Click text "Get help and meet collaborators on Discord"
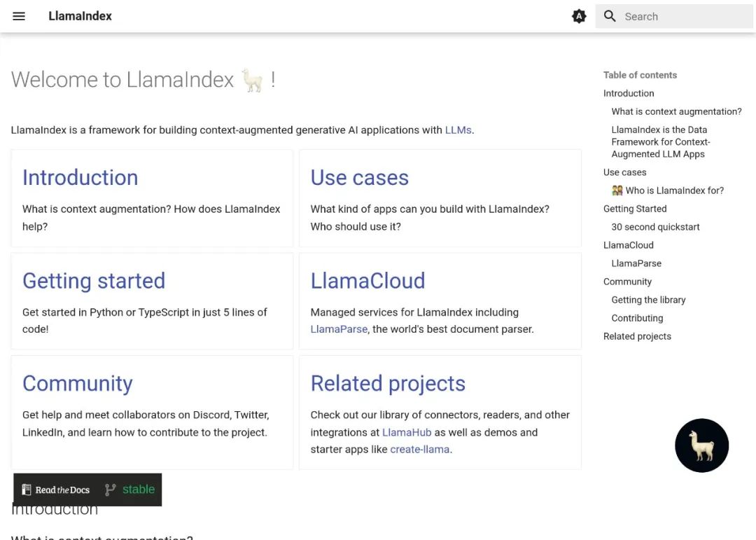The image size is (756, 540). point(127,415)
